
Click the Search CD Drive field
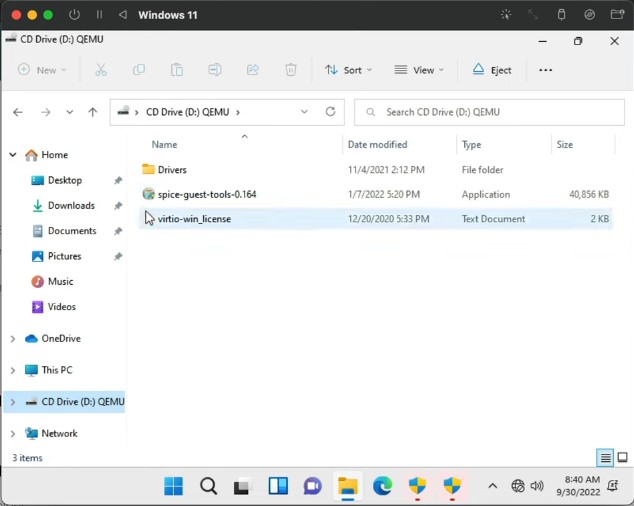tap(489, 112)
